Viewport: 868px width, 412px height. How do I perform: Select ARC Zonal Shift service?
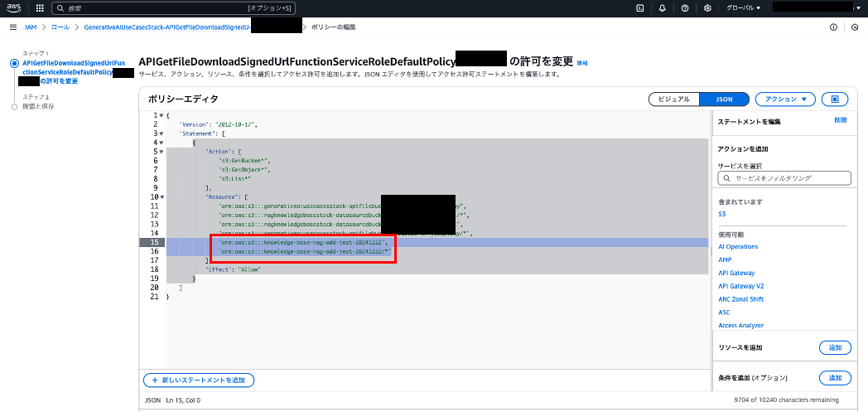[x=740, y=299]
